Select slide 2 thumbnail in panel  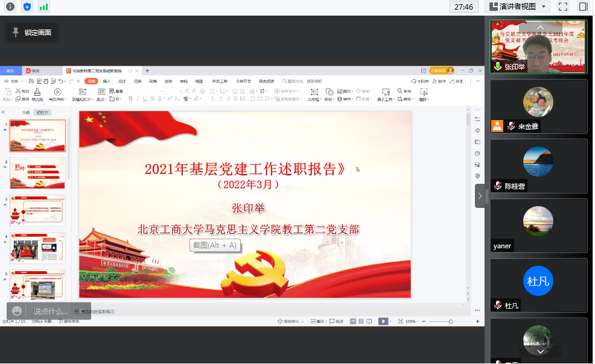(37, 174)
